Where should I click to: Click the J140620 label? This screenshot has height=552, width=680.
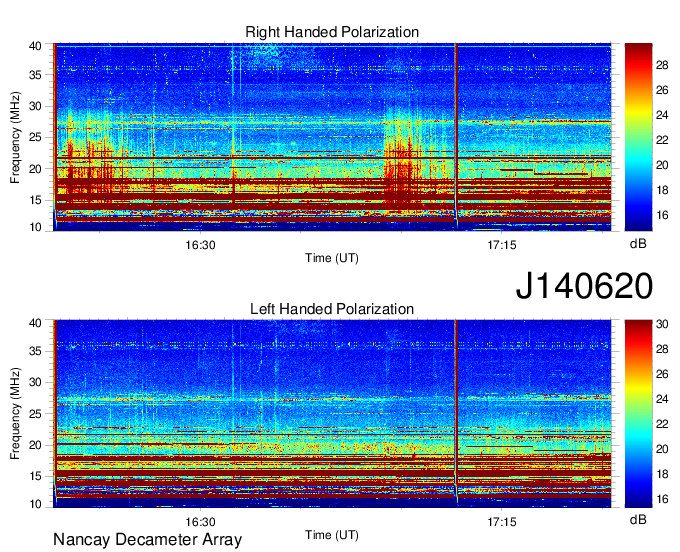[584, 286]
